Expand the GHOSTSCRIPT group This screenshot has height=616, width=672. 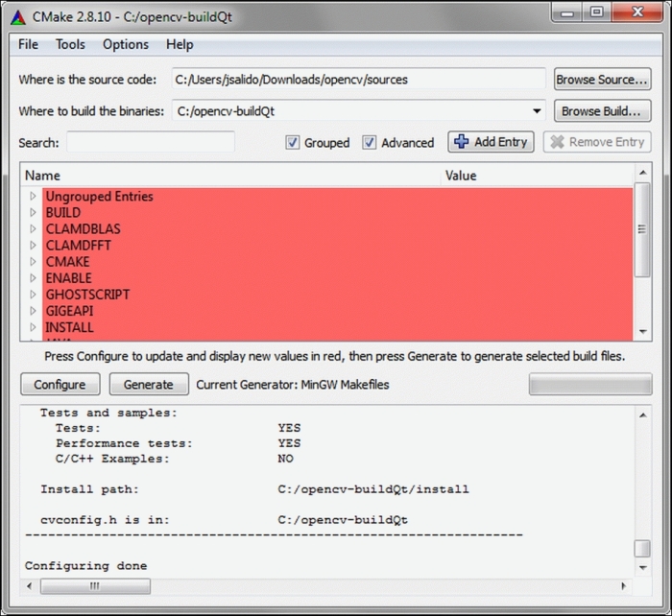pos(33,295)
